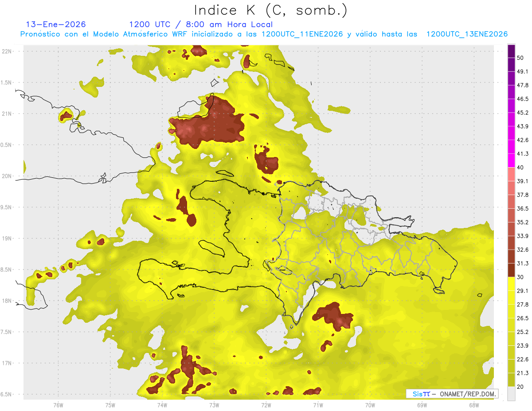Click the 68W longitude axis label
The image size is (532, 411).
(474, 405)
